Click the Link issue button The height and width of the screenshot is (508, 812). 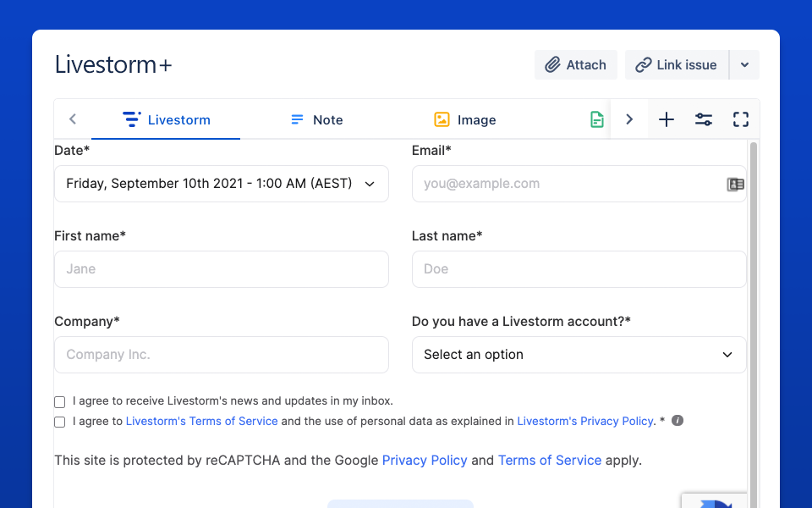pos(677,65)
